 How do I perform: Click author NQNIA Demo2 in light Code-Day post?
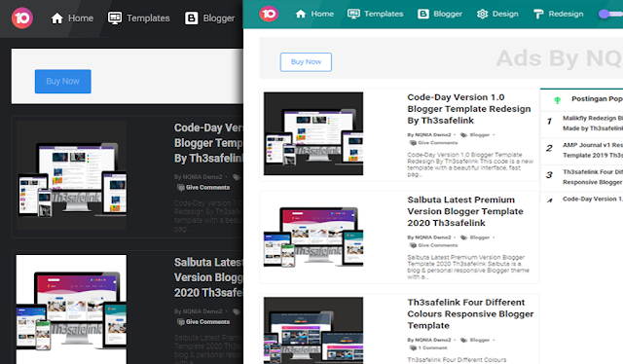pos(433,134)
